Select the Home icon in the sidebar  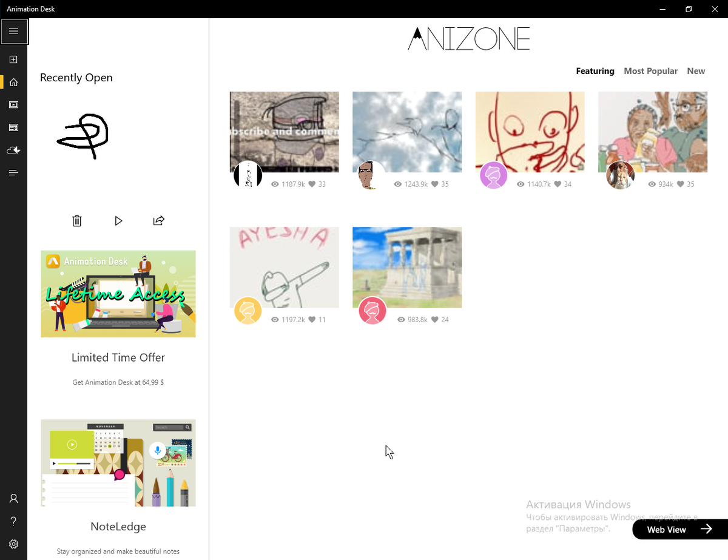pos(13,82)
